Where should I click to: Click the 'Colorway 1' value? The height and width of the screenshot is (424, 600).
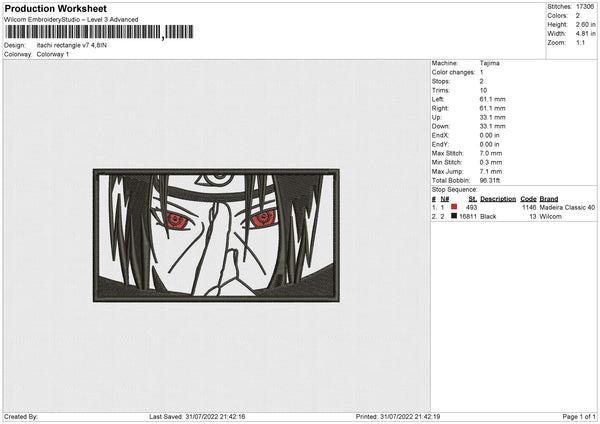[x=53, y=54]
